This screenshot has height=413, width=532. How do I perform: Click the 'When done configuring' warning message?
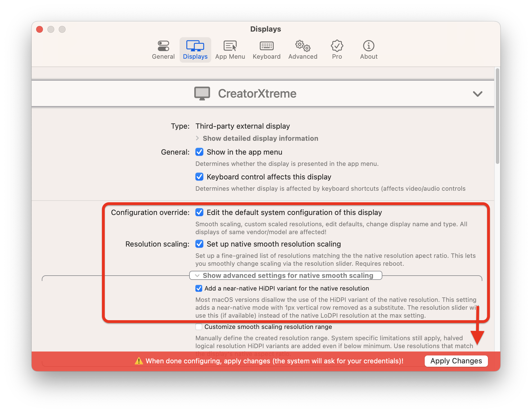point(274,361)
